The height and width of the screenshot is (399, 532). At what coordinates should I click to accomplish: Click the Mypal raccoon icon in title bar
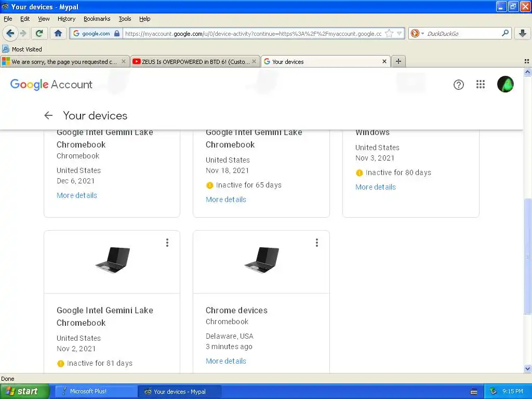coord(5,6)
